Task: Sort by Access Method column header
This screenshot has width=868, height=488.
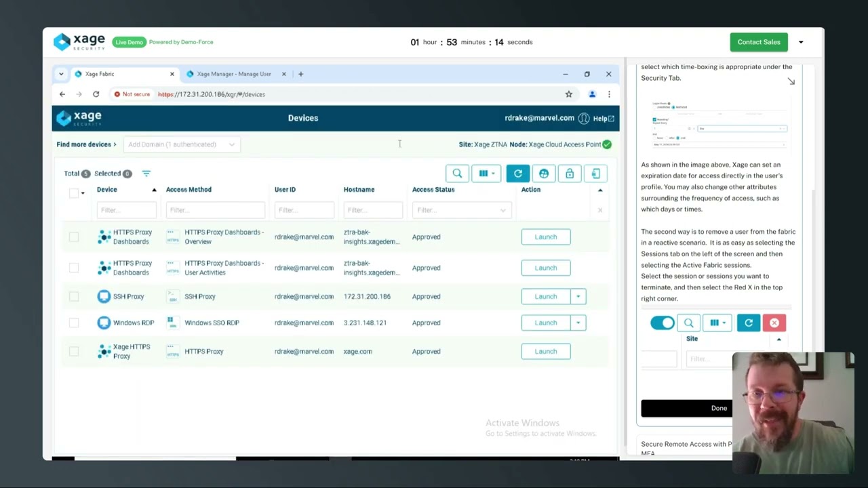Action: 189,190
